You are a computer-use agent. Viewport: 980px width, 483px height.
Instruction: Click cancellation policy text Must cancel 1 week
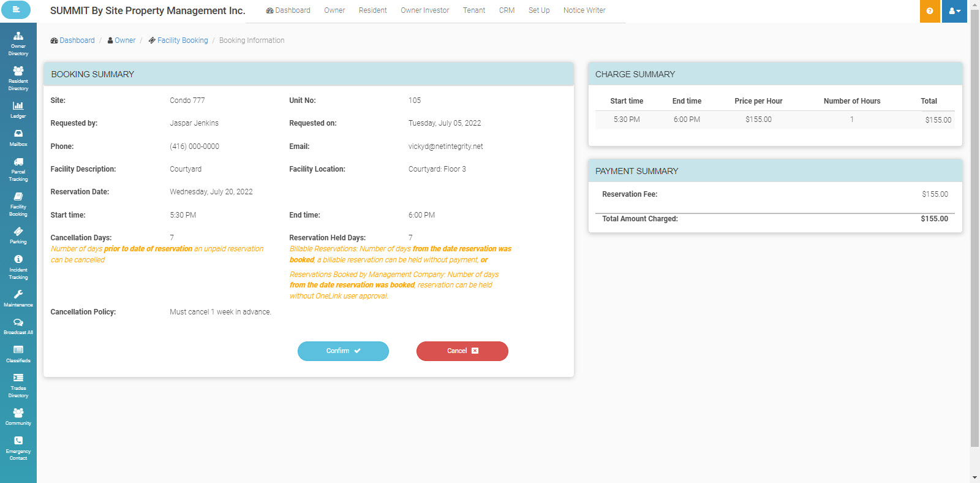[x=221, y=312]
